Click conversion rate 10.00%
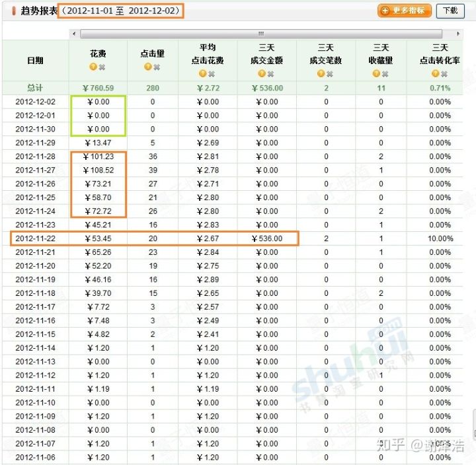The width and height of the screenshot is (476, 465). coord(440,238)
